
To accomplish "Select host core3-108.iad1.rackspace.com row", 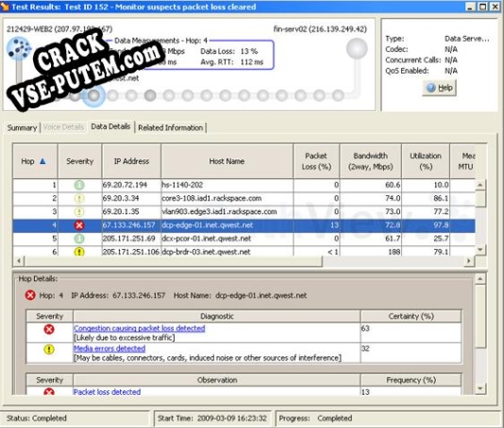I will tap(244, 198).
